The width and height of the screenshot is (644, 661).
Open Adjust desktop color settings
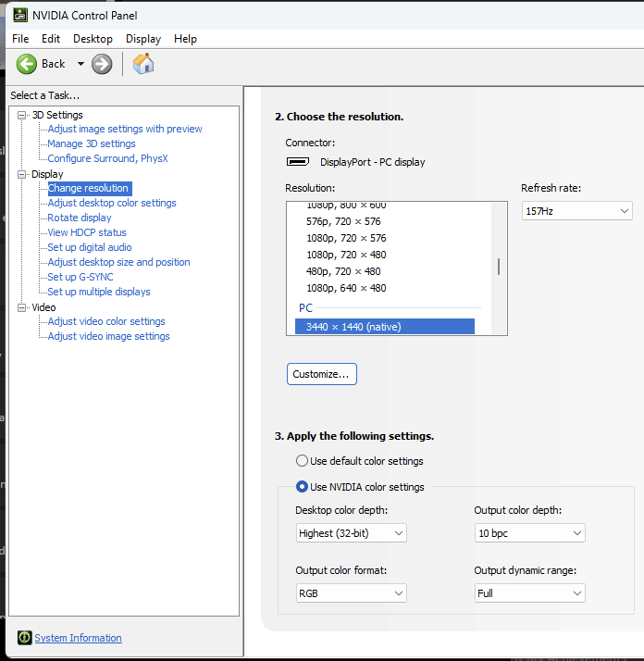(112, 203)
